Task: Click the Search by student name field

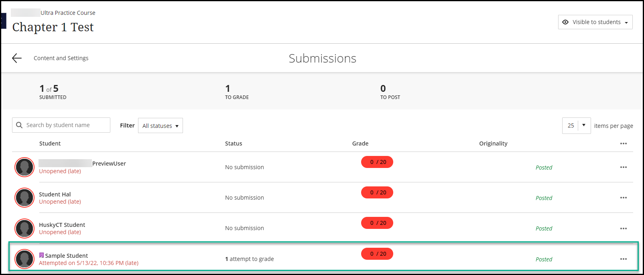Action: (66, 125)
